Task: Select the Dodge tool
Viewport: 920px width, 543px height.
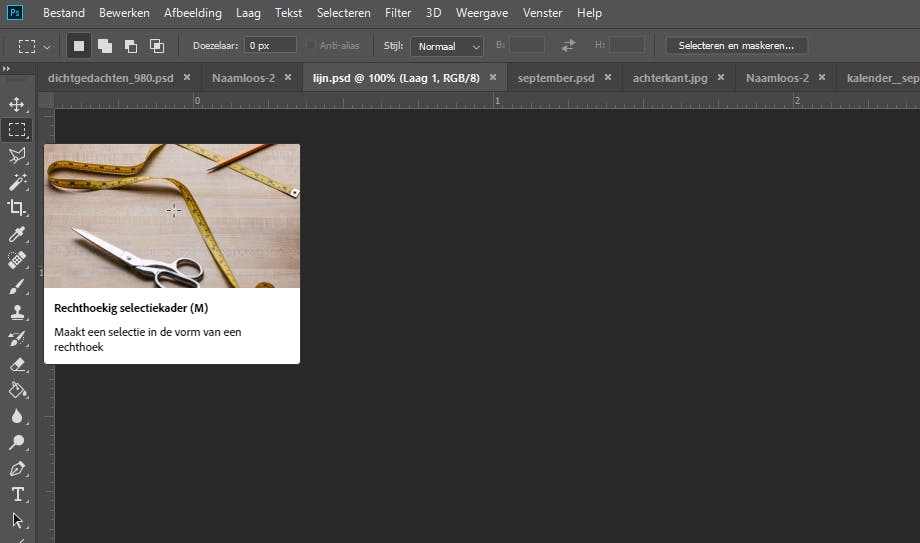Action: (16, 443)
